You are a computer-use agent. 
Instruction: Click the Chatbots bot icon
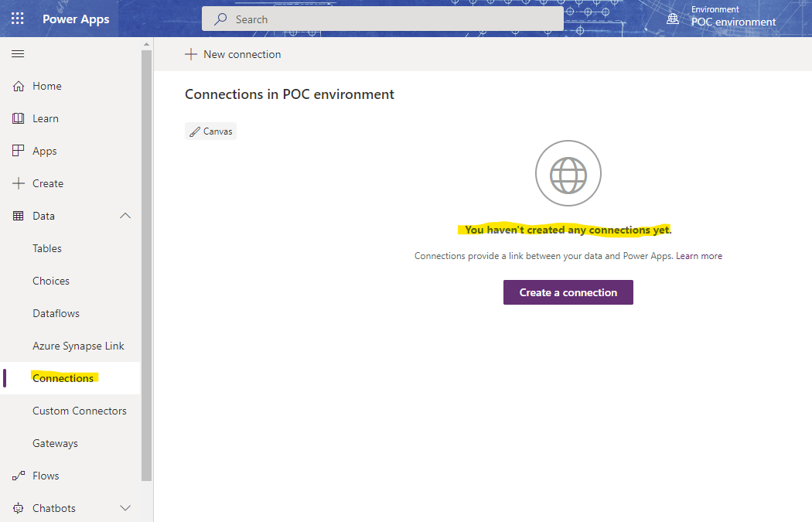click(x=19, y=507)
